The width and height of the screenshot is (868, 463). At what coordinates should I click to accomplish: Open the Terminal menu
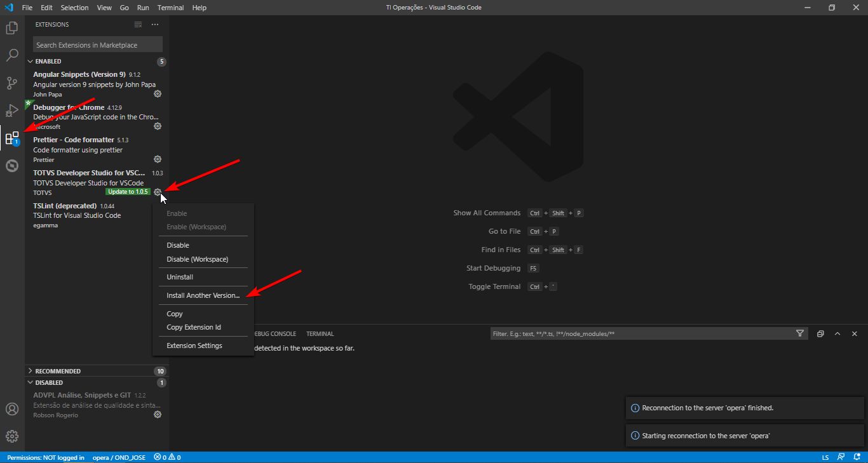170,8
